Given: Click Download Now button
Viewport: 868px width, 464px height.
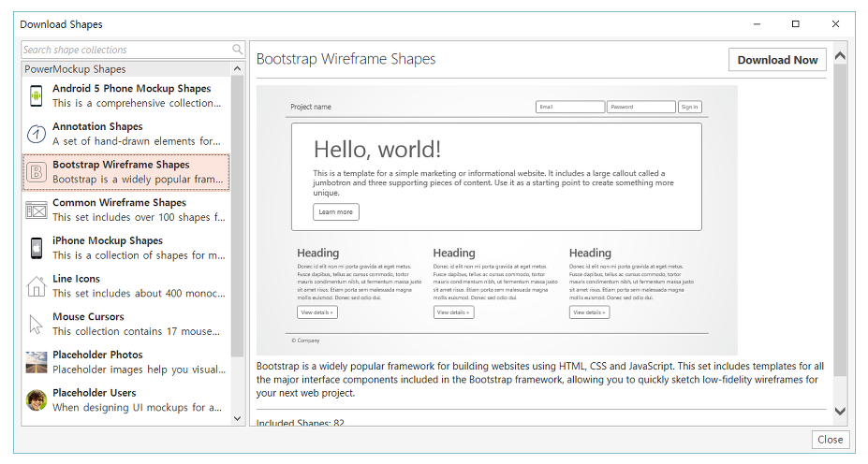Looking at the screenshot, I should click(777, 60).
